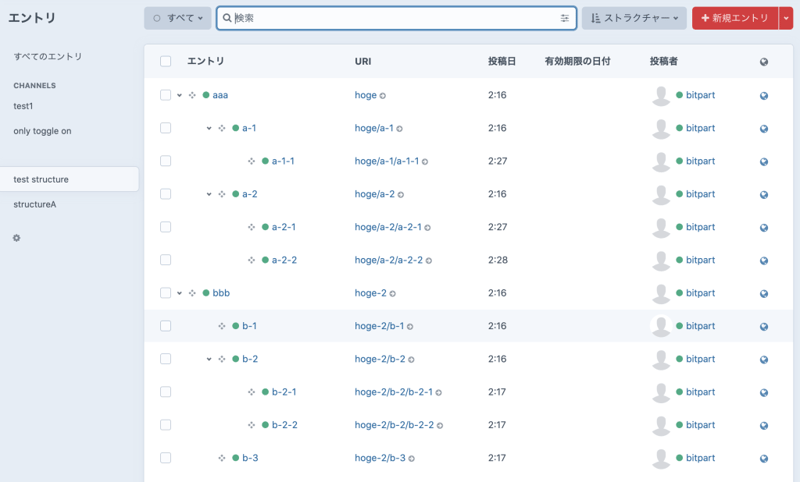Click the settings gear icon in sidebar
Viewport: 800px width, 482px height.
coord(16,238)
